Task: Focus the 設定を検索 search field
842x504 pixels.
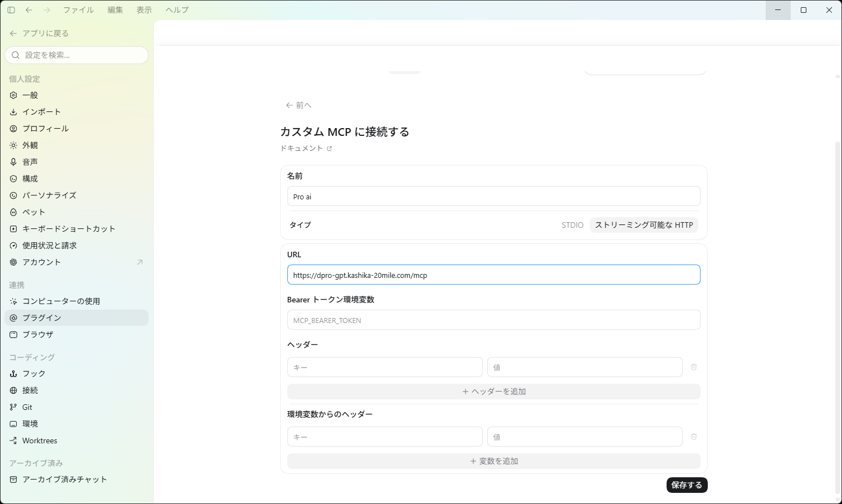Action: coord(77,55)
